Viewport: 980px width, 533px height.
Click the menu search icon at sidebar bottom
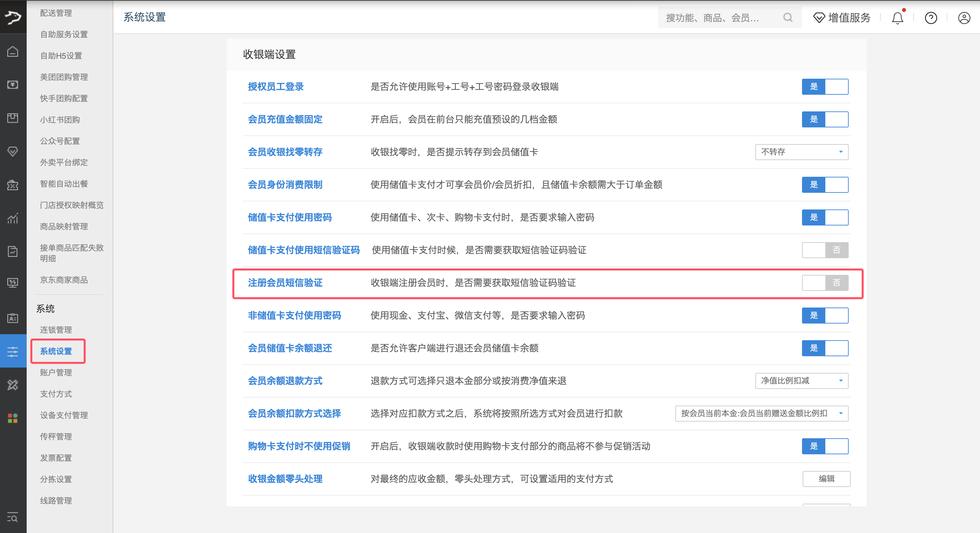coord(13,518)
